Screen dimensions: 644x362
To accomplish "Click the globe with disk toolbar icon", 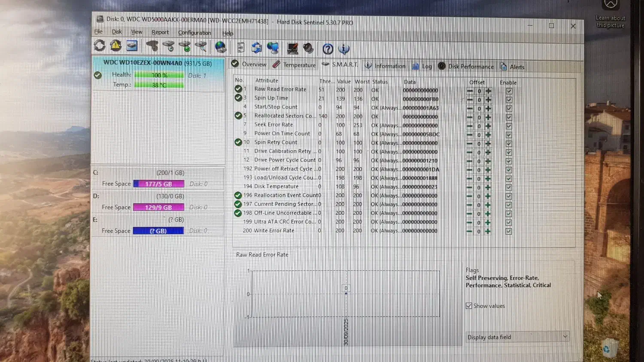I will tap(221, 47).
